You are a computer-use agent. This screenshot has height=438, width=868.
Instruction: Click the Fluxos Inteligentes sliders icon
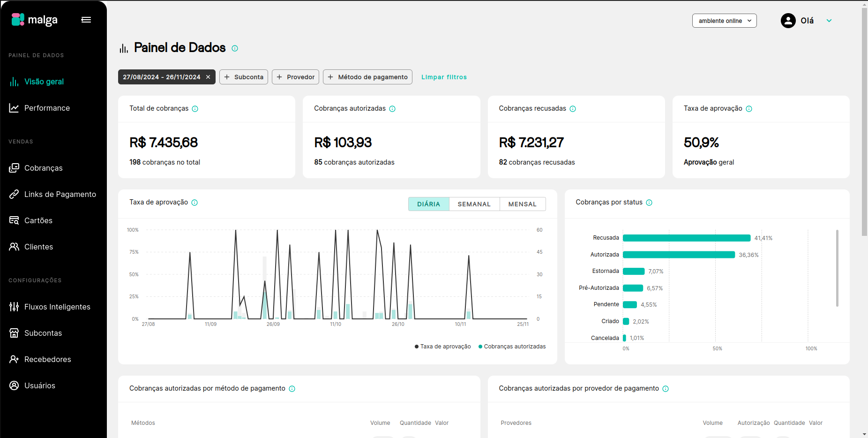click(x=14, y=307)
